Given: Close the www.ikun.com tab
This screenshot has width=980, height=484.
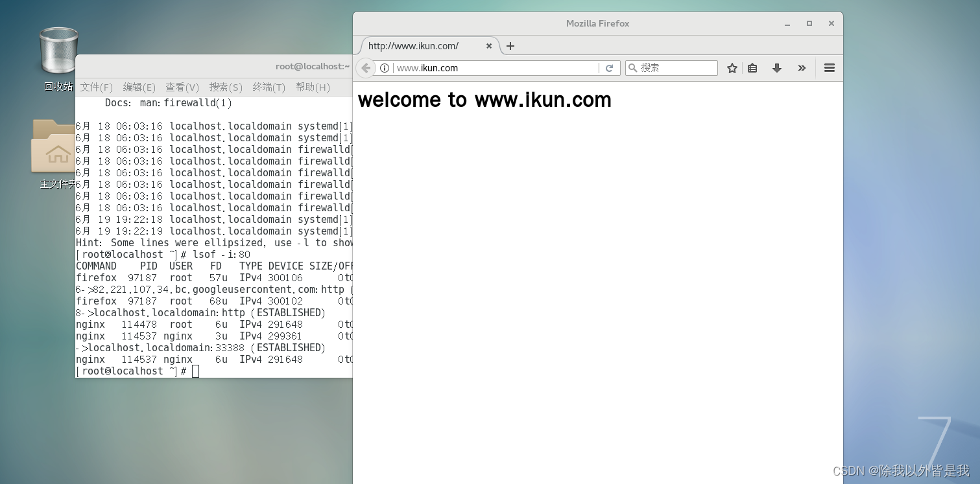Looking at the screenshot, I should pos(489,46).
